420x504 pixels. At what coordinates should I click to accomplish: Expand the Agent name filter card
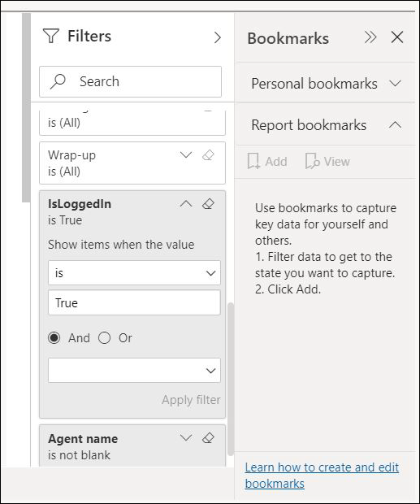pos(186,438)
